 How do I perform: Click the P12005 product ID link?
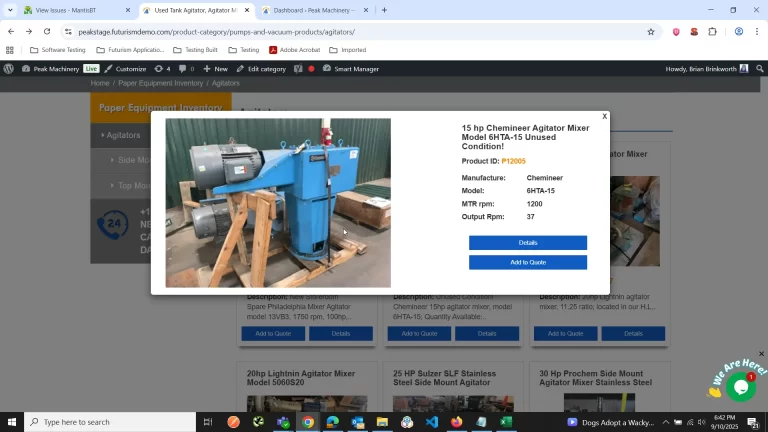click(x=513, y=161)
